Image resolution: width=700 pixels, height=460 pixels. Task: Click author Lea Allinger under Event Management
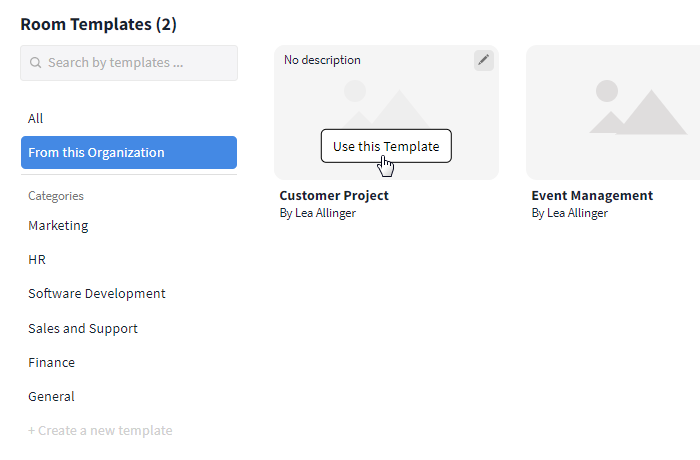pos(570,213)
